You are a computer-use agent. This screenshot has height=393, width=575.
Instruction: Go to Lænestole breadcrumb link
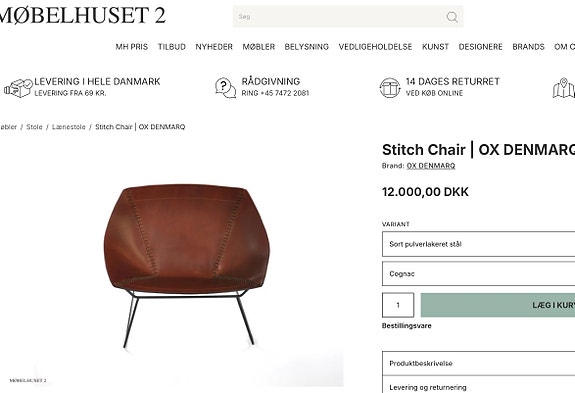click(69, 127)
